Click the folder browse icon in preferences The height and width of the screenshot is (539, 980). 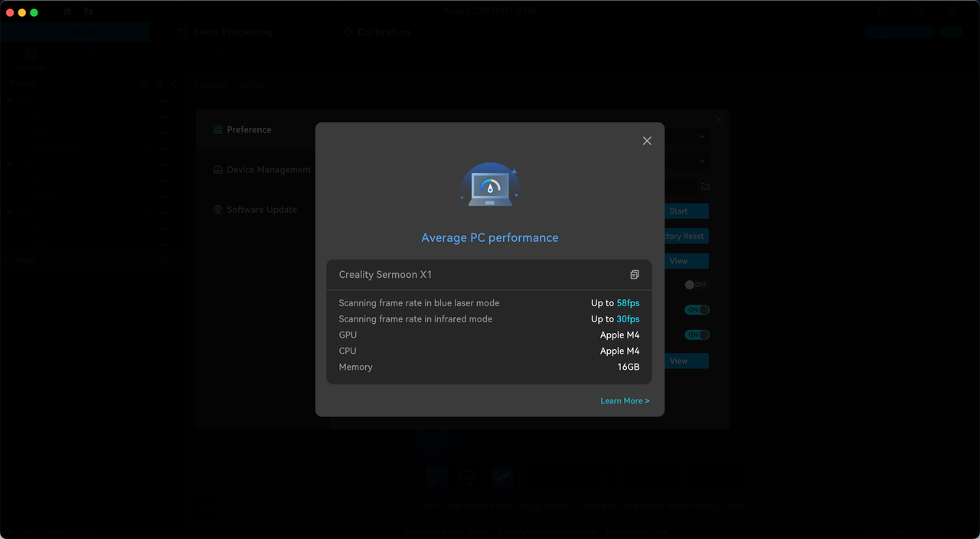tap(705, 187)
